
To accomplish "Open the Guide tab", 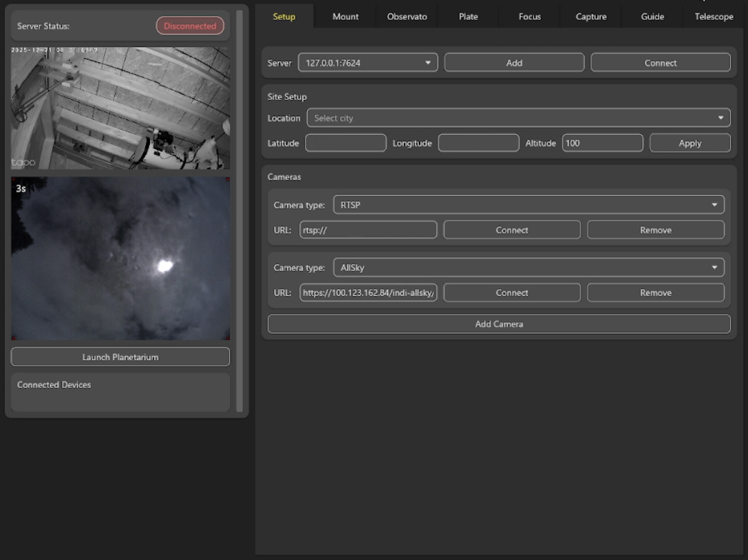I will [x=652, y=17].
